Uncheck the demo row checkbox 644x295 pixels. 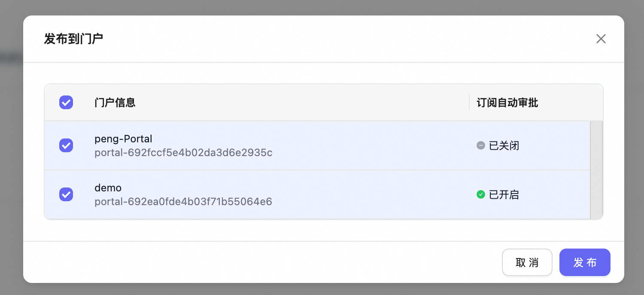click(x=66, y=194)
